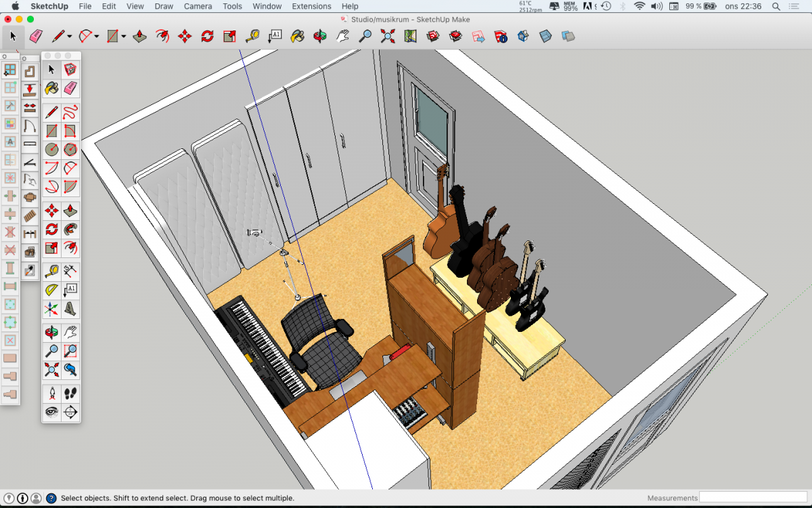The image size is (812, 508).
Task: Choose the Section Plane tool
Action: coord(70,411)
